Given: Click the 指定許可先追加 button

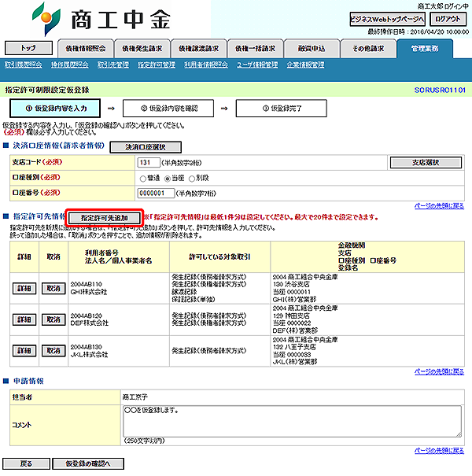Looking at the screenshot, I should (105, 218).
